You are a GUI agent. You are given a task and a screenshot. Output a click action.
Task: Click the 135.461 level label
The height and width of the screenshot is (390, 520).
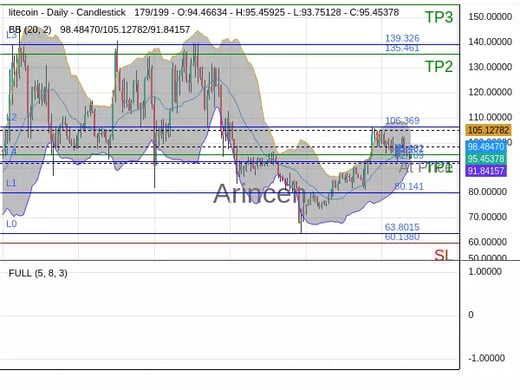click(x=402, y=48)
